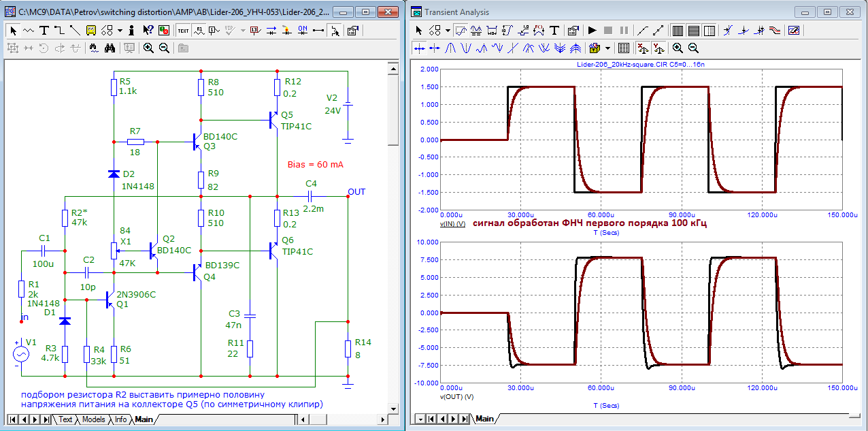Switch to the Info tab
868x431 pixels.
click(120, 419)
